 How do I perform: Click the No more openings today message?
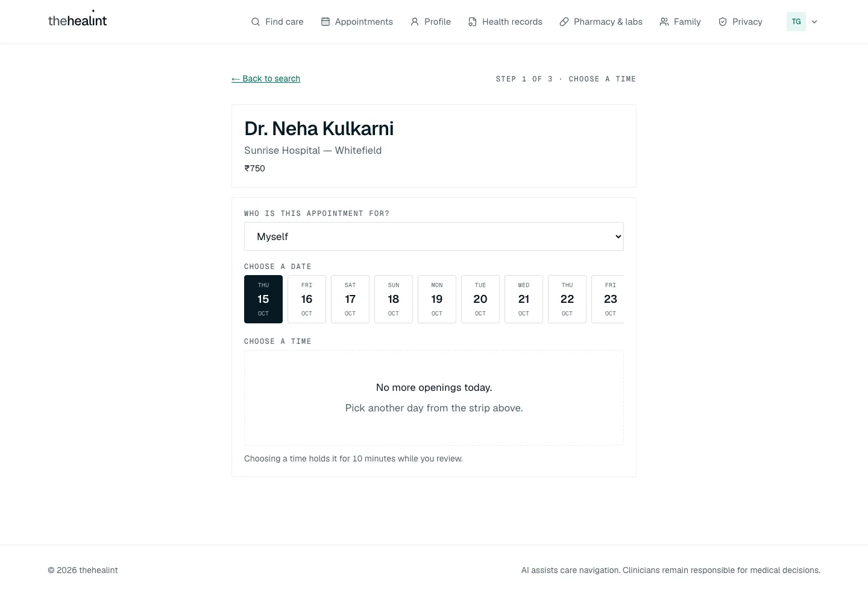[434, 387]
